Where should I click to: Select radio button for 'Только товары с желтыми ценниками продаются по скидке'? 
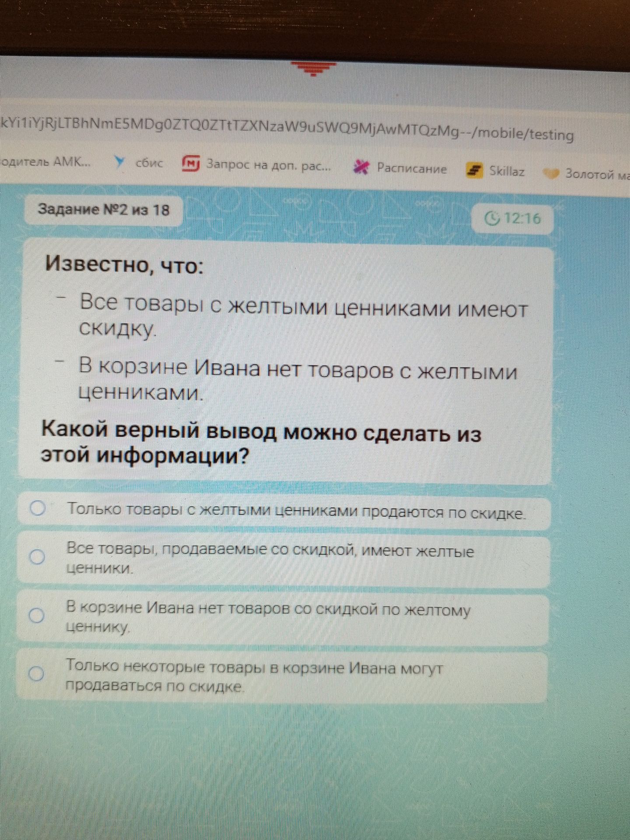point(37,508)
